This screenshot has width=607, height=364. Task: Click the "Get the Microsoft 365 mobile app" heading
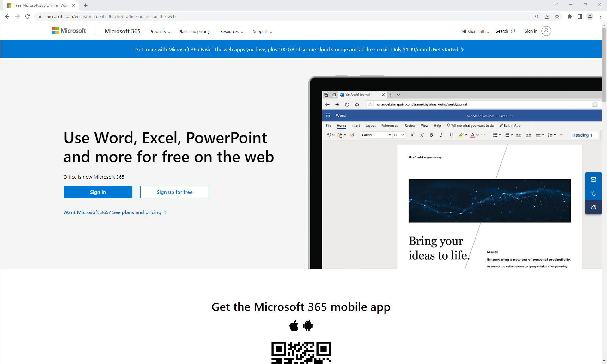[301, 307]
